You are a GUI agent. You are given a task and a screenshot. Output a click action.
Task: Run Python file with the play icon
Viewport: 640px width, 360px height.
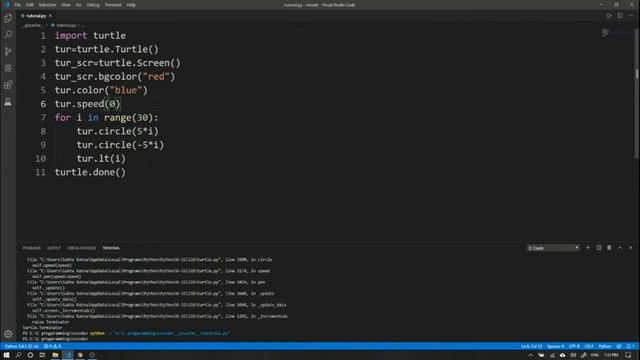(609, 16)
